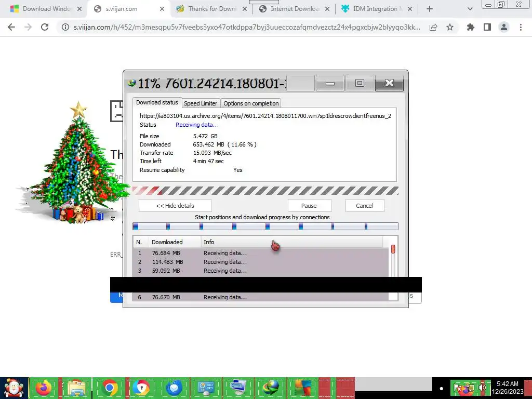
Task: Click the network tray icon
Action: (x=469, y=388)
